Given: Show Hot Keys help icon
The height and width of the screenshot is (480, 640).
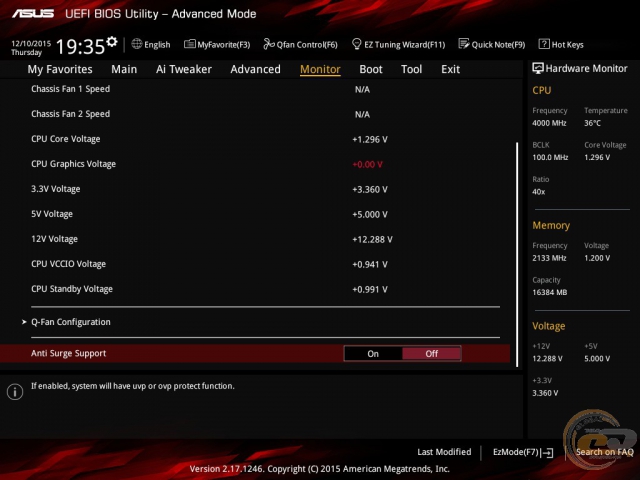Looking at the screenshot, I should coord(544,44).
